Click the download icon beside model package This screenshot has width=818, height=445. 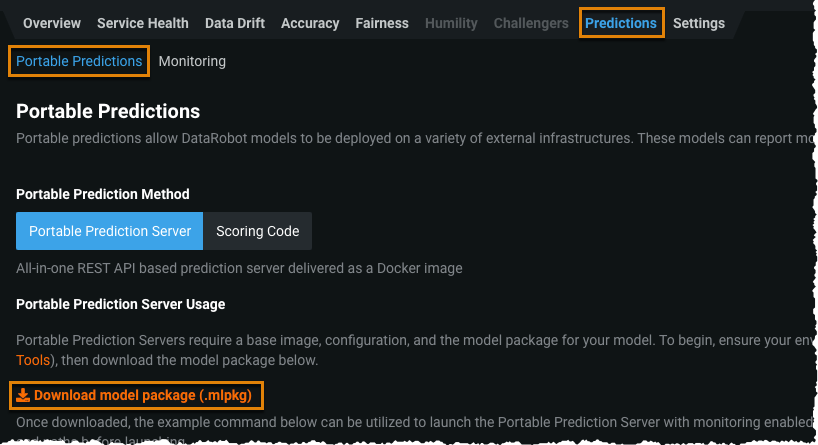[x=23, y=396]
